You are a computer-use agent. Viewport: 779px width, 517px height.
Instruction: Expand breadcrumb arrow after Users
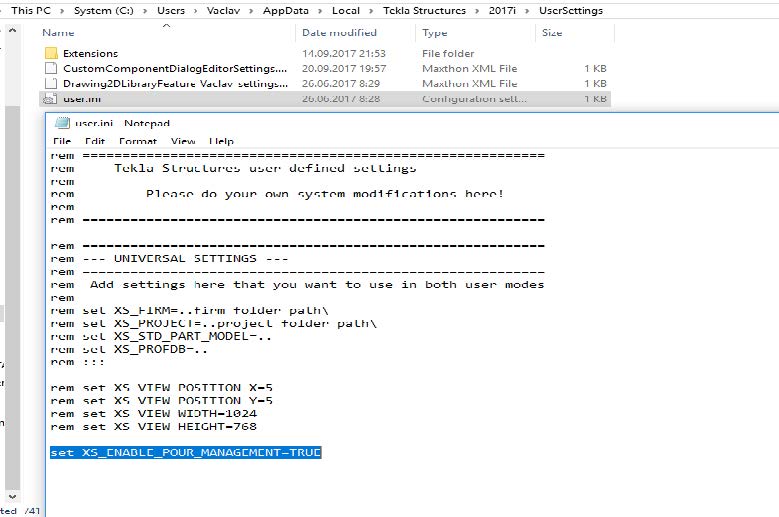[196, 11]
